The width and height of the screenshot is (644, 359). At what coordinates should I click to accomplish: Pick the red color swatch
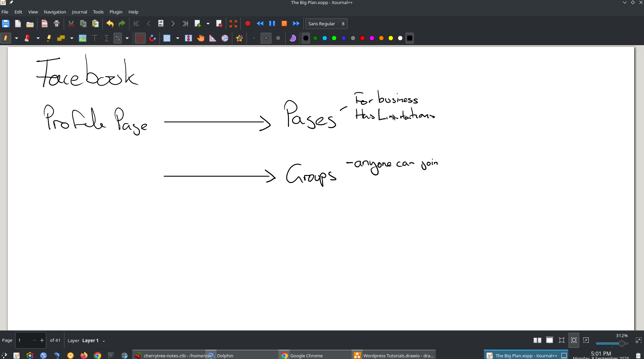362,38
